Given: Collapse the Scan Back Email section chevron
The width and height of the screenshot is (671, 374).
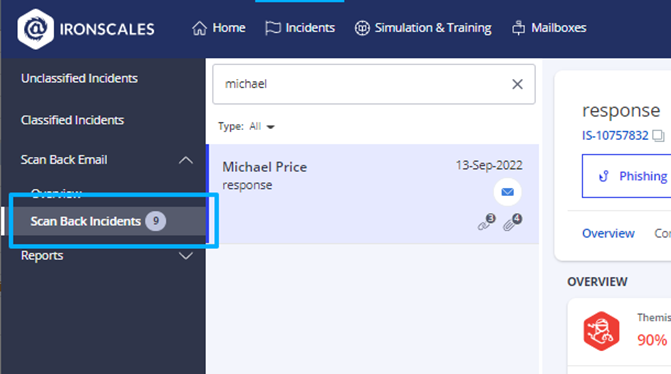Looking at the screenshot, I should (186, 160).
